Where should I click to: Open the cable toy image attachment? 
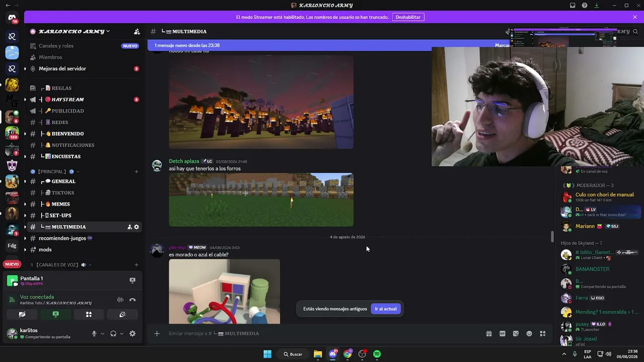(x=224, y=292)
